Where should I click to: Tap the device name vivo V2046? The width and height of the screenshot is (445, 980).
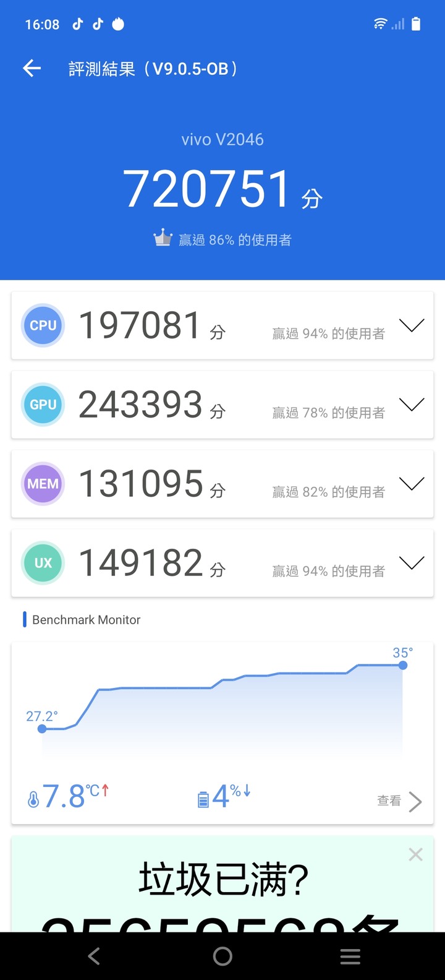(x=222, y=140)
